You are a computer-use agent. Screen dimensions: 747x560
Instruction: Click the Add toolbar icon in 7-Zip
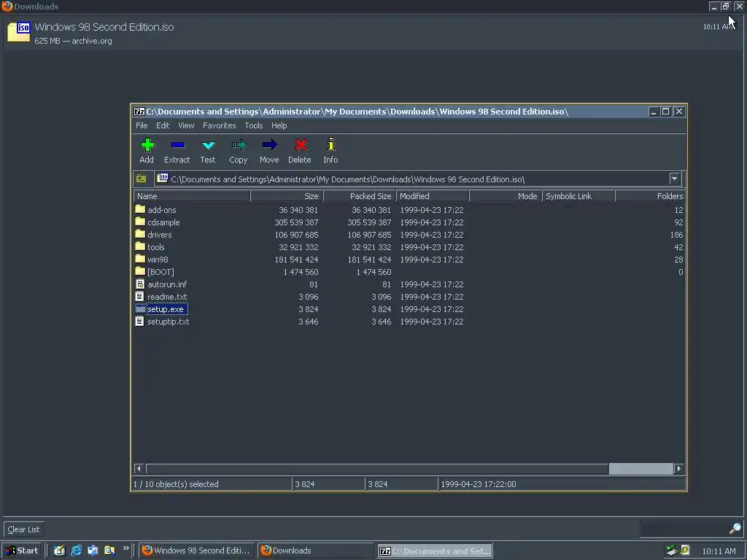point(147,145)
